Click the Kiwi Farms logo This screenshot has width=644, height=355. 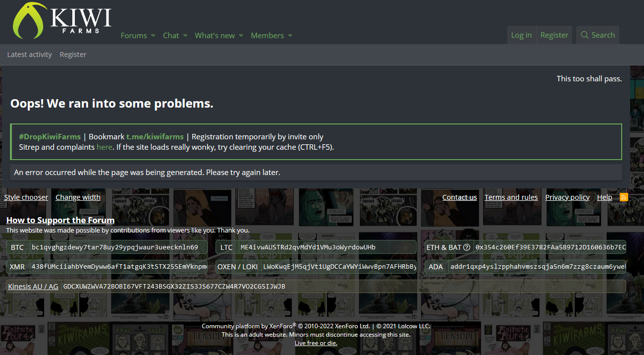pyautogui.click(x=62, y=21)
